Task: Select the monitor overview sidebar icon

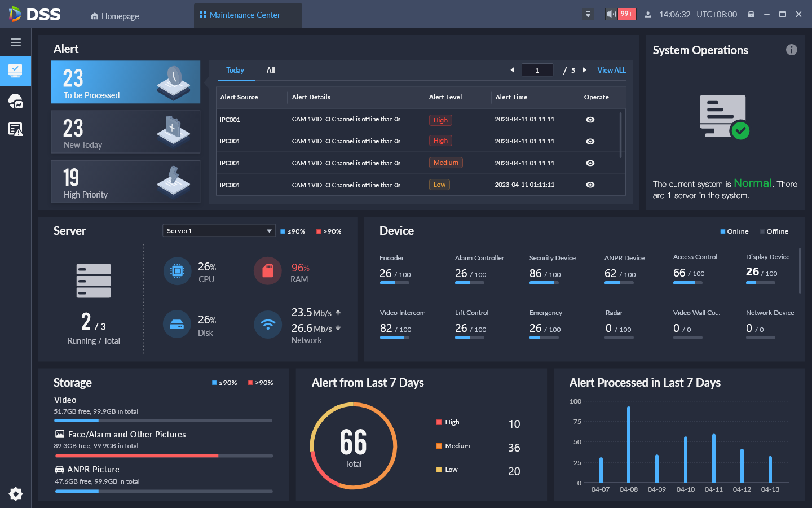Action: [16, 71]
